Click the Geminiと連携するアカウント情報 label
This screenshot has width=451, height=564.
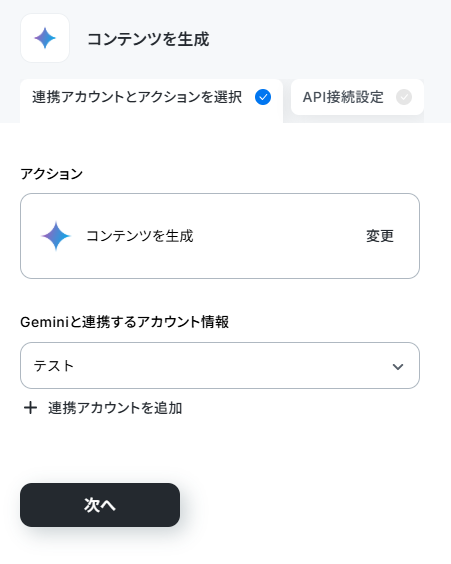click(124, 322)
